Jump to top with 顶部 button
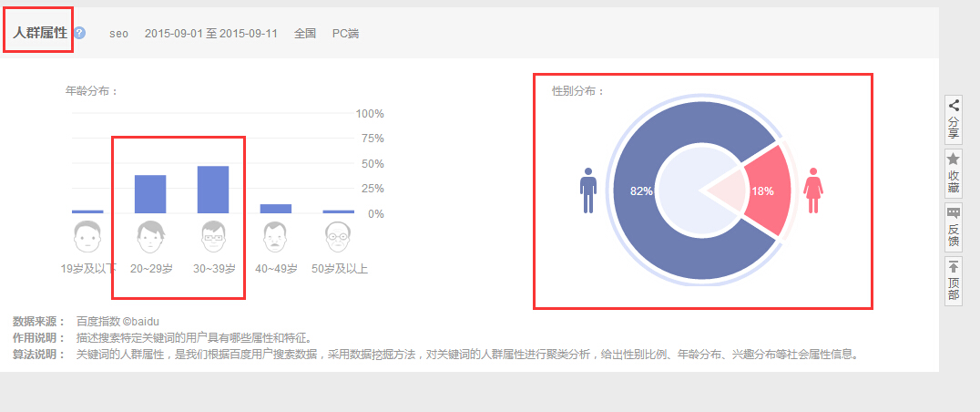980x412 pixels. click(954, 280)
